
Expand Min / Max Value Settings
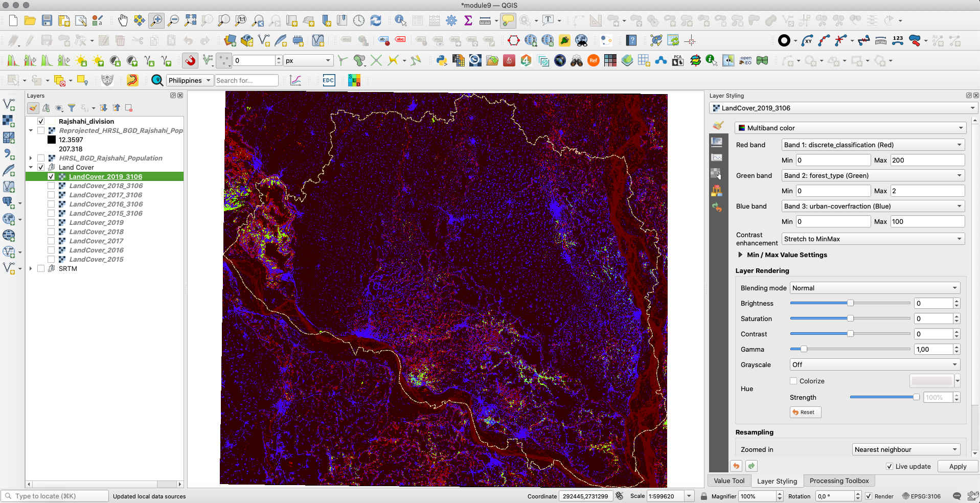click(x=740, y=255)
